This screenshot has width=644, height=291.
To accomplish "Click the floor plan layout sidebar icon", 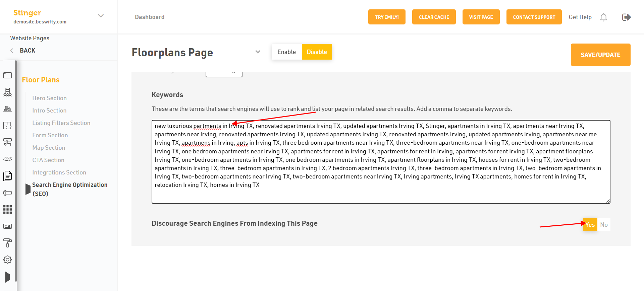I will (x=7, y=126).
